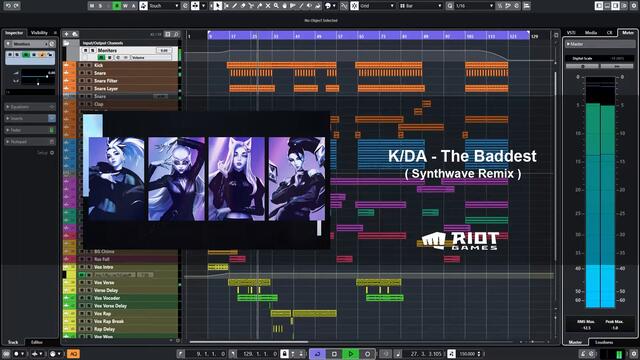Click the Add Track plus icon

pyautogui.click(x=67, y=34)
